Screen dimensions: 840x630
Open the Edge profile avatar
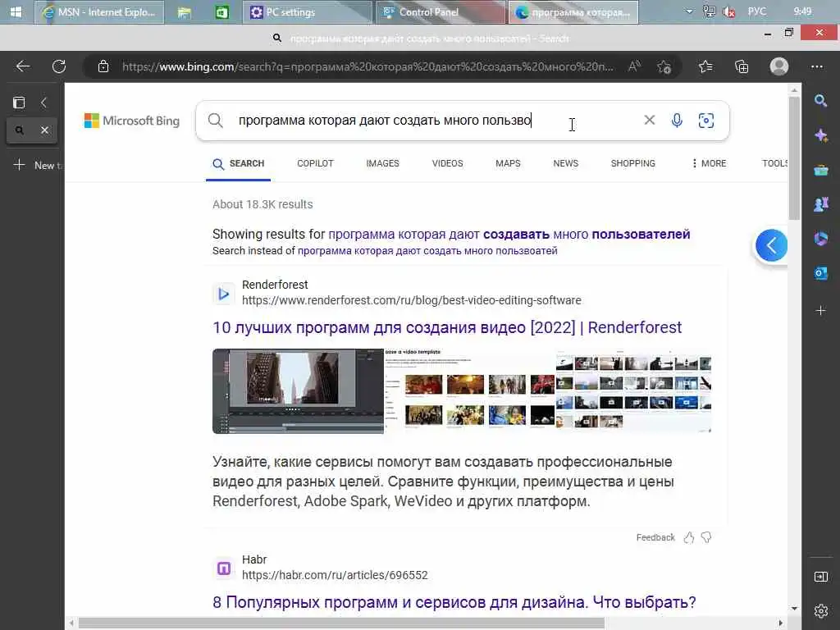click(x=779, y=66)
